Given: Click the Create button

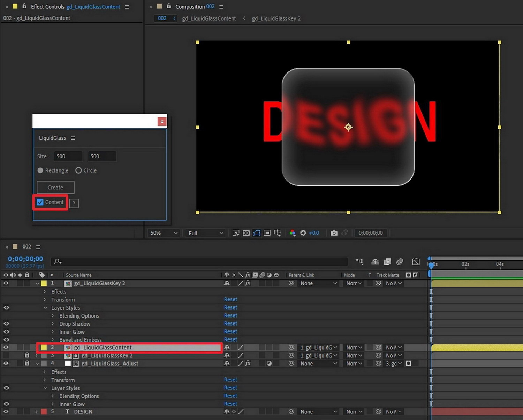Looking at the screenshot, I should point(55,188).
